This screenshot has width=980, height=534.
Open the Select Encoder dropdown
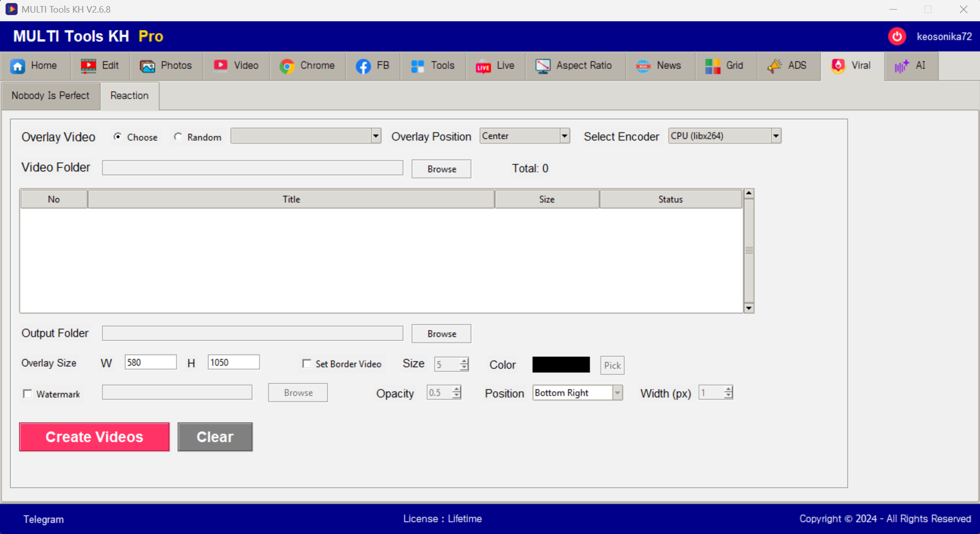776,136
